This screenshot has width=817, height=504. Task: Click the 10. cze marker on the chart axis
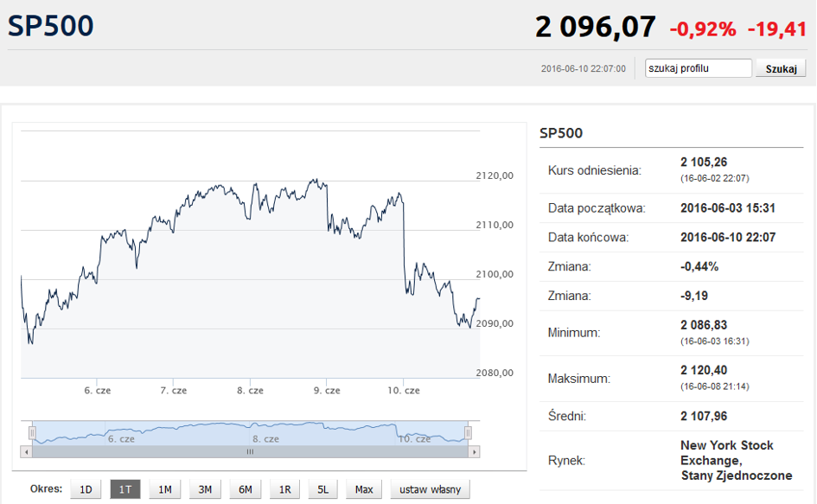(x=403, y=391)
